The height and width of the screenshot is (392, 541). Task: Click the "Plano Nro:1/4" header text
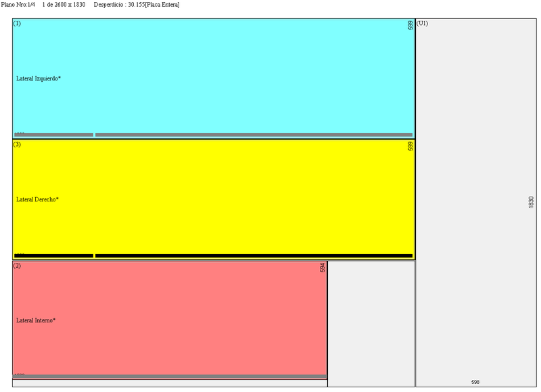pos(18,5)
